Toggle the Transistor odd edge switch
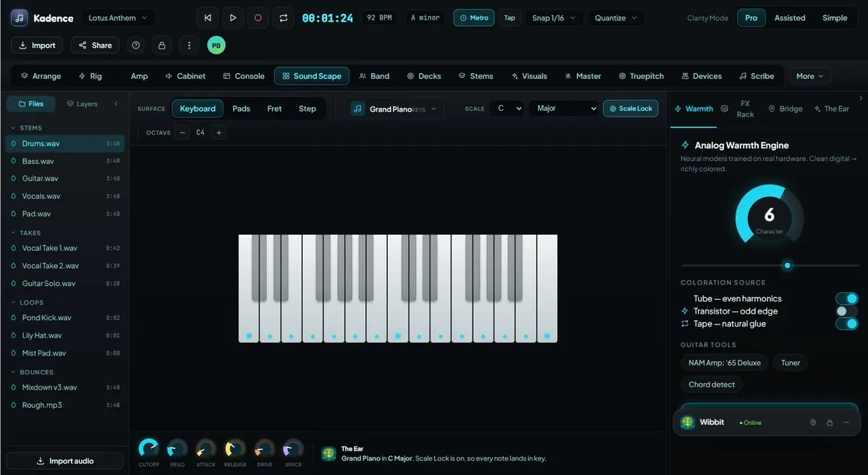 point(846,311)
